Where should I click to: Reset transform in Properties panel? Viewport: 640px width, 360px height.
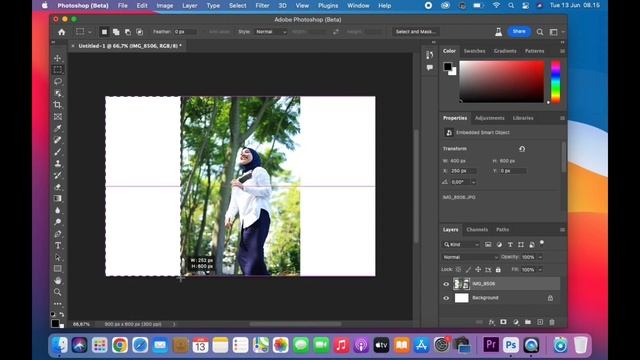522,149
